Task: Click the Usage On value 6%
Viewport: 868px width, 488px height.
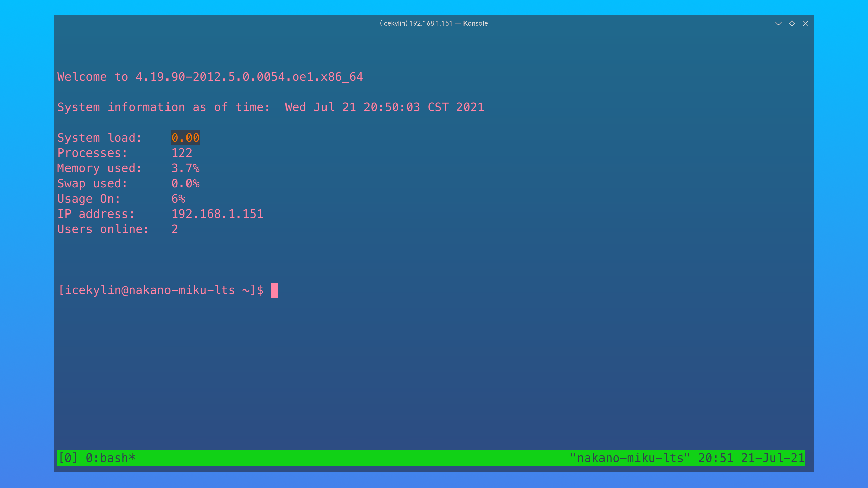Action: click(x=178, y=199)
